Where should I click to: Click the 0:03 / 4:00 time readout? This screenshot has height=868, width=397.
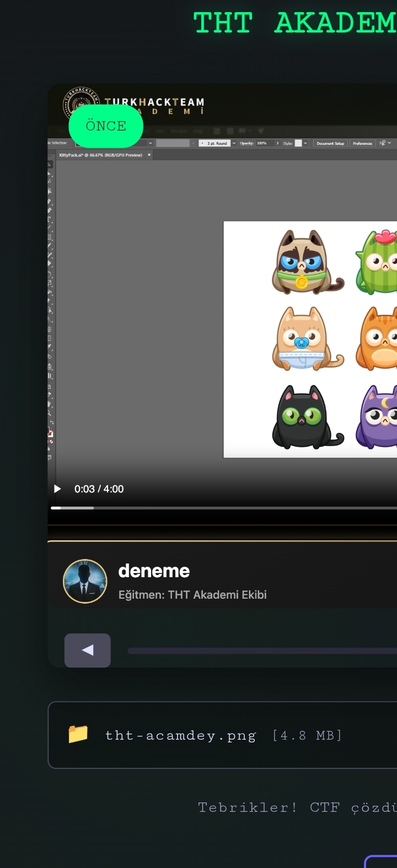click(99, 489)
